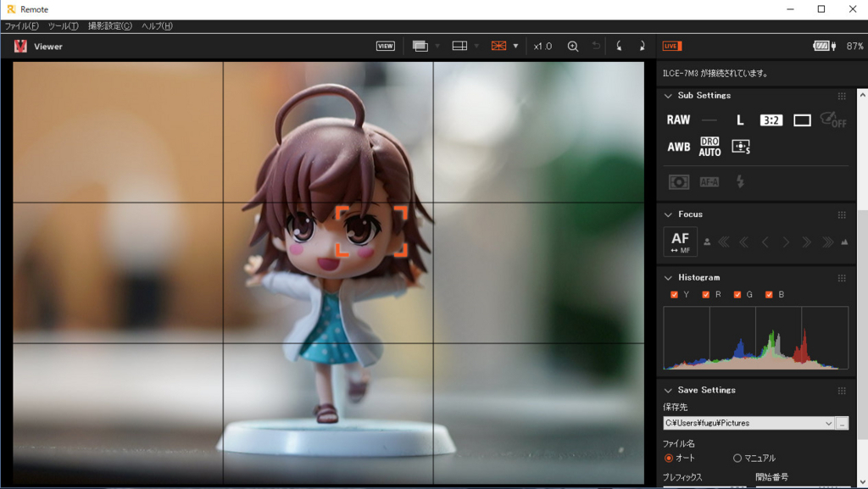Rotate the image counterclockwise

click(619, 46)
